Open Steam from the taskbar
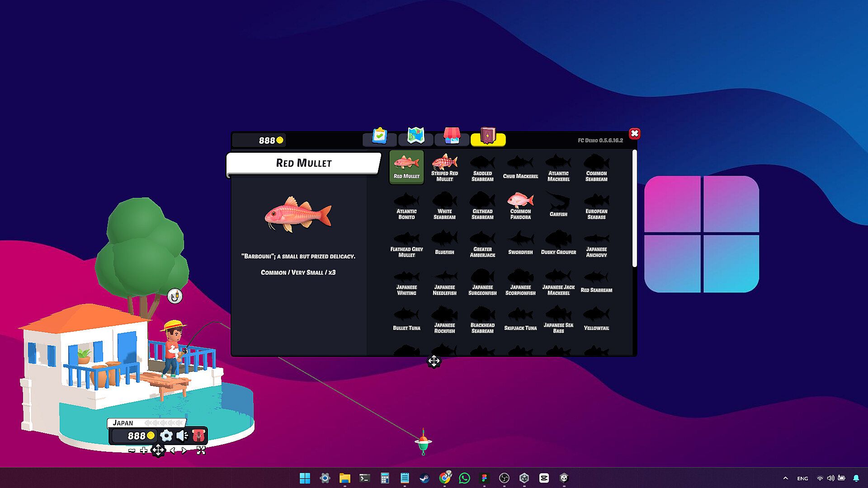Image resolution: width=868 pixels, height=488 pixels. pos(425,478)
